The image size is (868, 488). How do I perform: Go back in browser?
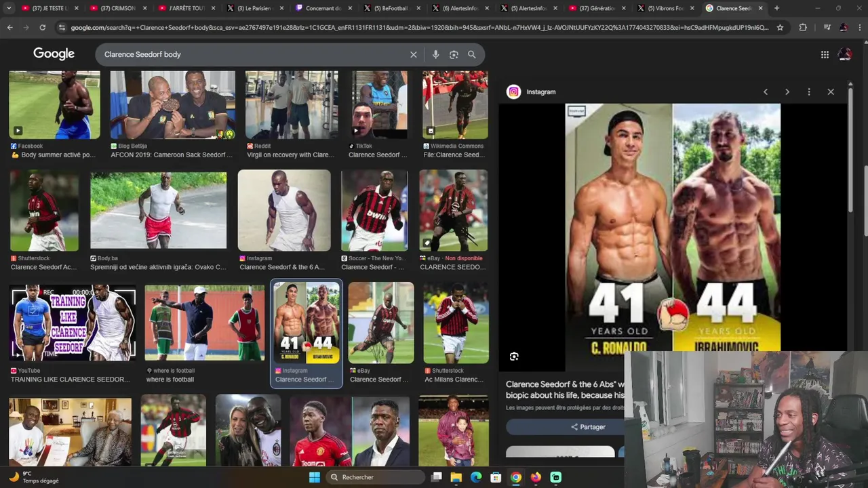tap(9, 27)
